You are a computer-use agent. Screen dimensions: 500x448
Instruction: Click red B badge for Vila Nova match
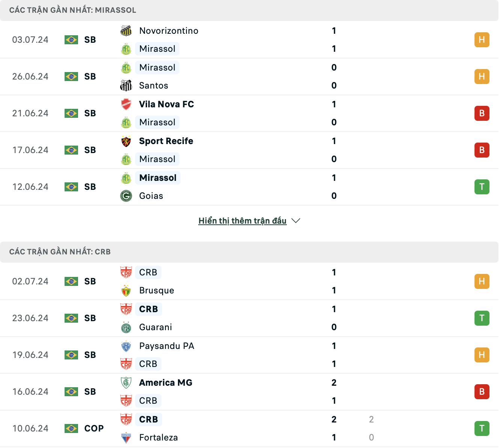tap(482, 113)
